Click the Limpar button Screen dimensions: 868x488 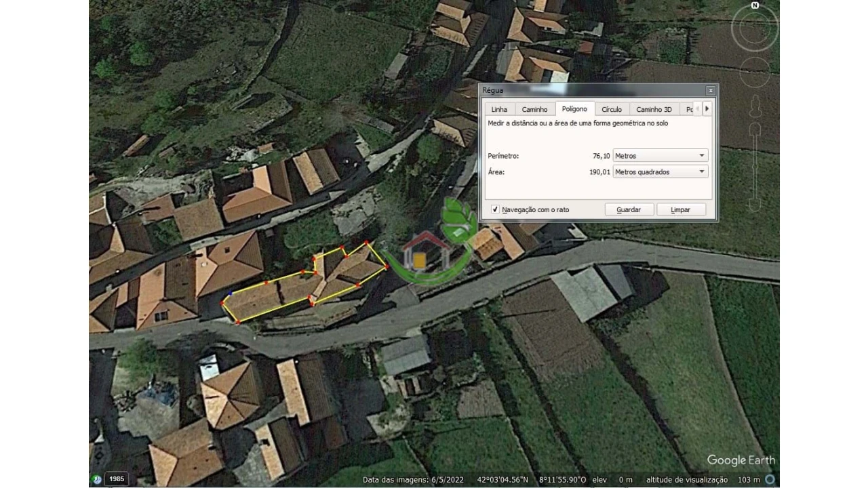click(681, 209)
